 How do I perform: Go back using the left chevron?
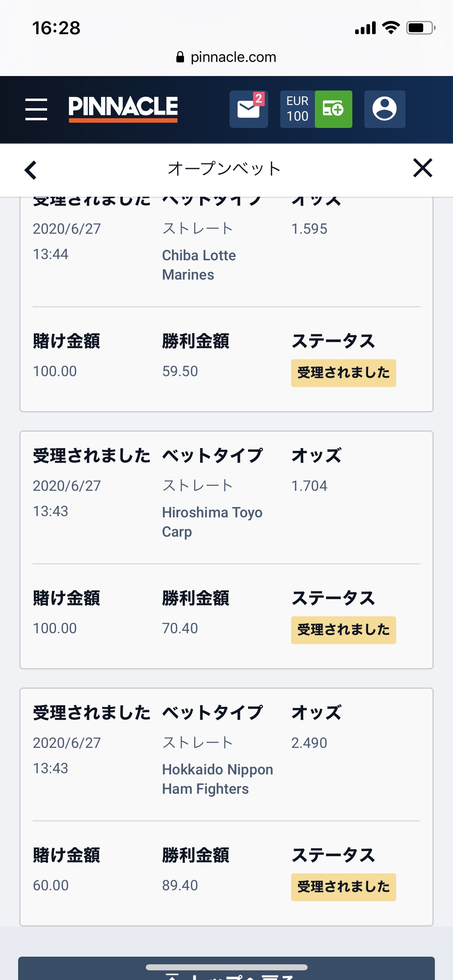31,170
